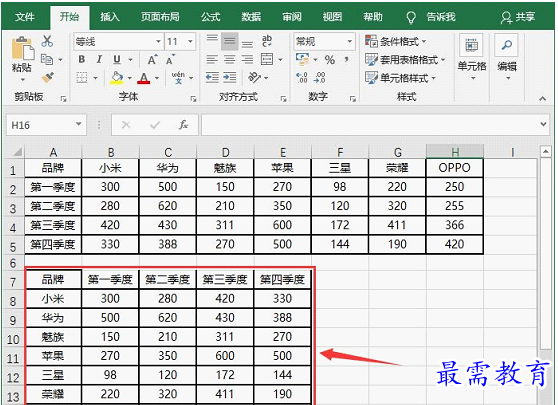Click accounting number format icon

(x=302, y=59)
